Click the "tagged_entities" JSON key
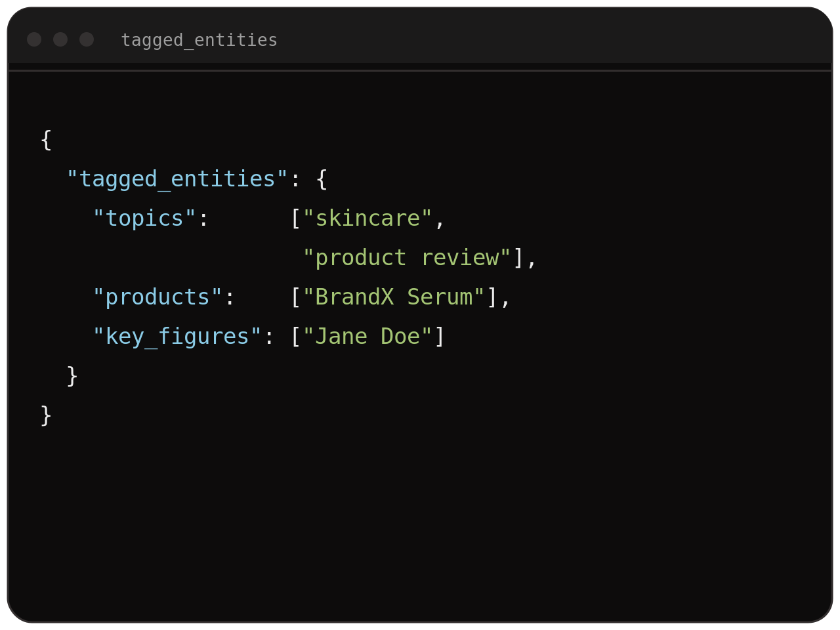Viewport: 840px width, 630px height. coord(177,179)
